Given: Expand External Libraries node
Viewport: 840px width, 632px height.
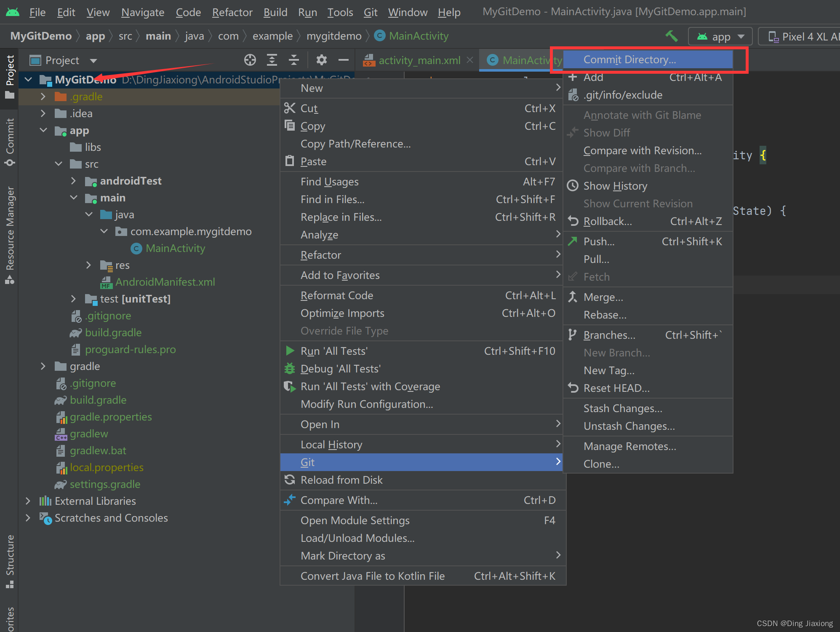Looking at the screenshot, I should 28,501.
